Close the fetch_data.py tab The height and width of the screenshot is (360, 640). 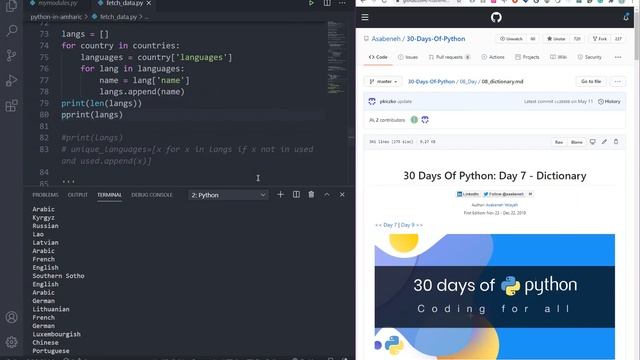click(x=149, y=3)
